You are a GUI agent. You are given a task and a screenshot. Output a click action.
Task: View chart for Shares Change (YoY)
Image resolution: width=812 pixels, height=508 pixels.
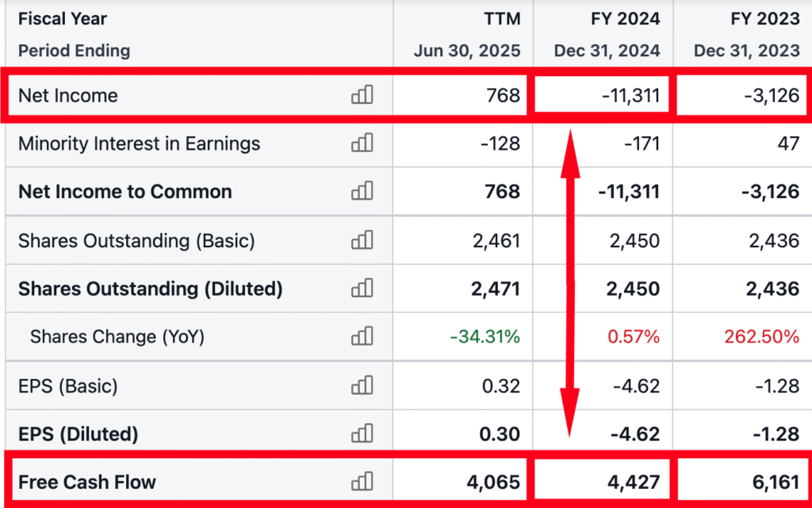362,337
